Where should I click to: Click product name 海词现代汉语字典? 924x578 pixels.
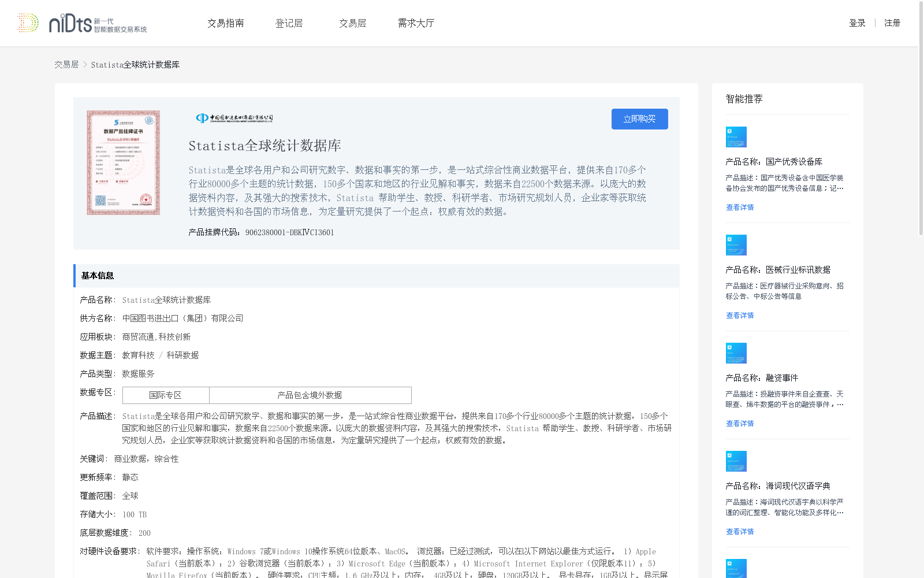[798, 486]
